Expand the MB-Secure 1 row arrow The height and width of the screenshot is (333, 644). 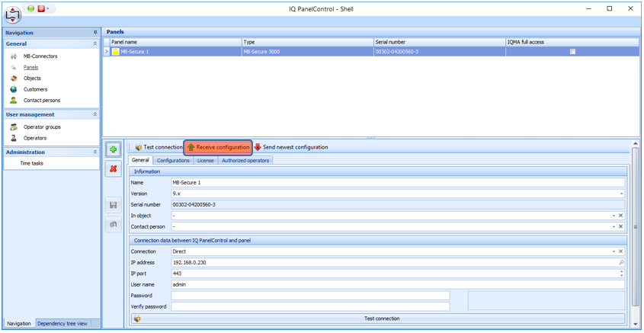pos(107,52)
